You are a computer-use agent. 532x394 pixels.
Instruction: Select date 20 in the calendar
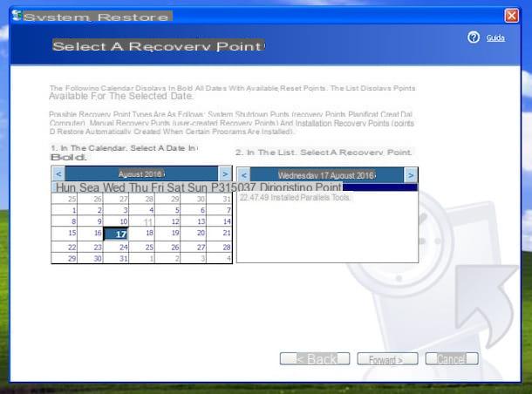coord(194,233)
